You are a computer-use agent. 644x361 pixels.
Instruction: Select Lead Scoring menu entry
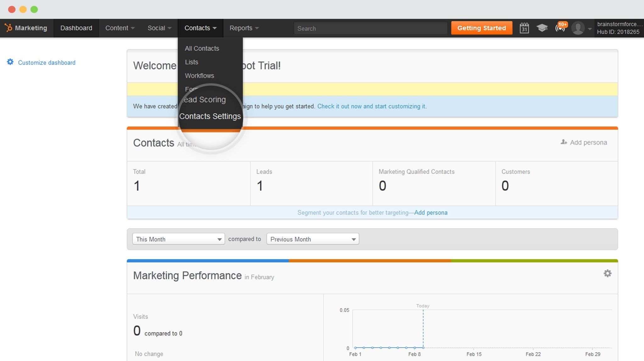click(203, 100)
